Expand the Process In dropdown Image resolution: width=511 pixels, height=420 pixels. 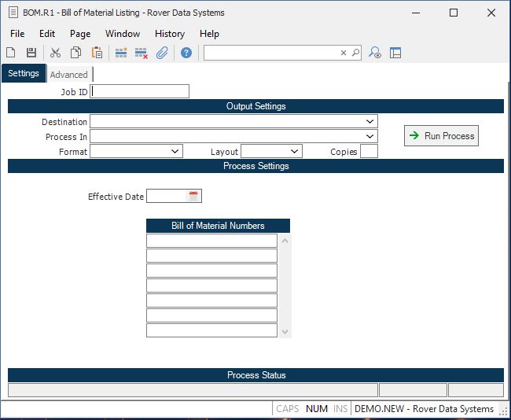(x=369, y=137)
